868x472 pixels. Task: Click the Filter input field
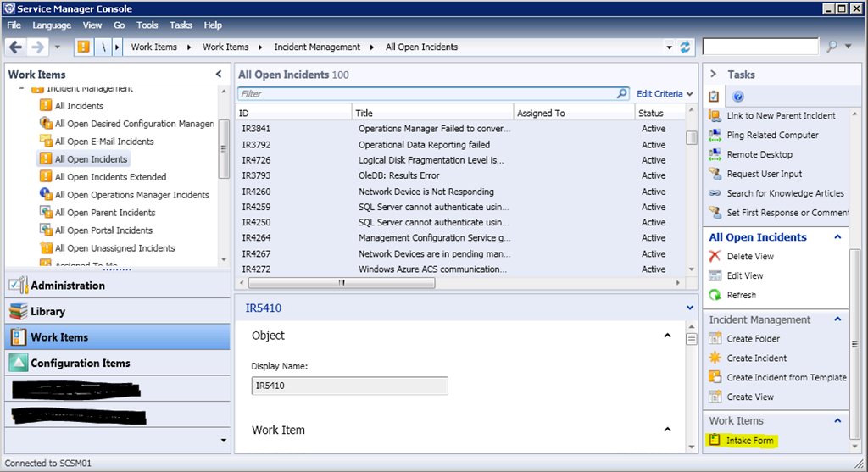click(x=424, y=93)
